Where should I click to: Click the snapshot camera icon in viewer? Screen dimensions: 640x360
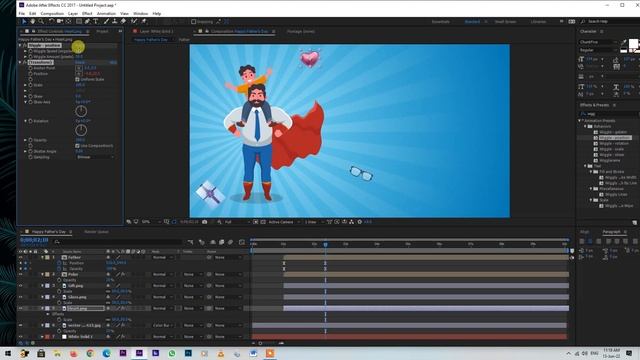pyautogui.click(x=204, y=222)
